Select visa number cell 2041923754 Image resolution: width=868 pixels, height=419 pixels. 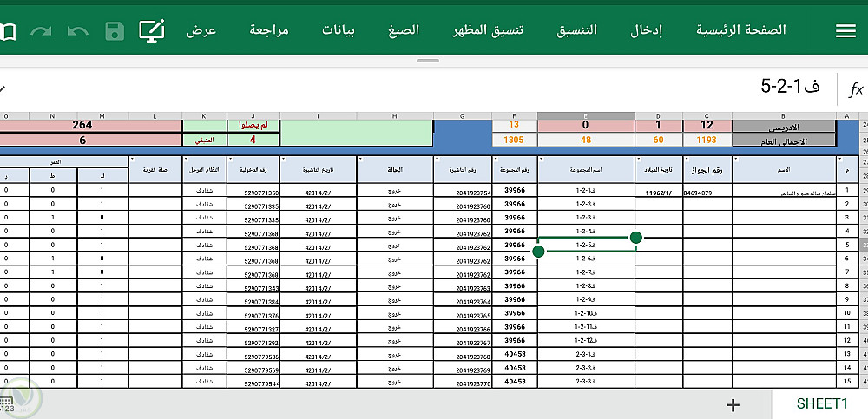tap(463, 190)
